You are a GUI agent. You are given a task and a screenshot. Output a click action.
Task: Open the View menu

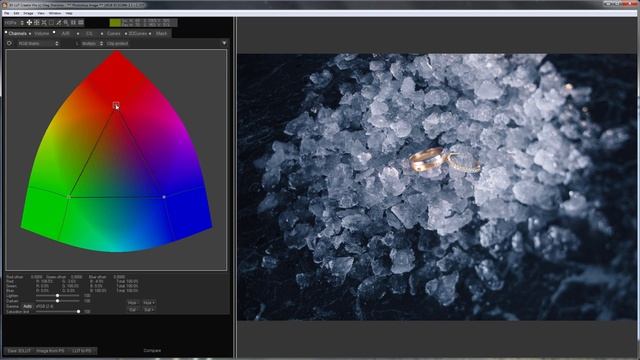tap(41, 13)
